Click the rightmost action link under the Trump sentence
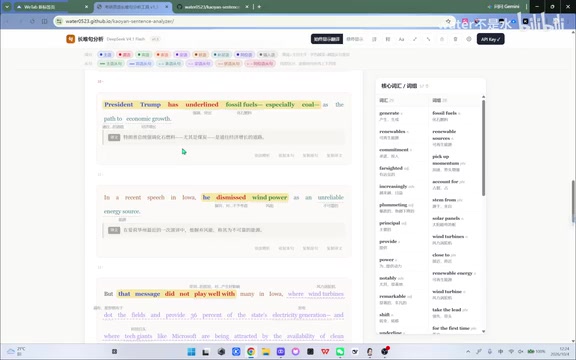576x360 pixels. [x=334, y=155]
